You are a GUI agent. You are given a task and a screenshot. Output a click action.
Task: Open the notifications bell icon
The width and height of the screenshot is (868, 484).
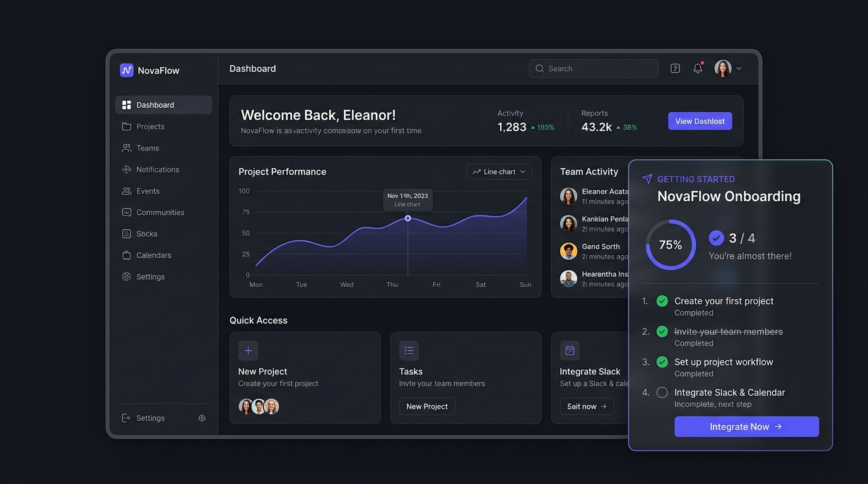click(698, 68)
